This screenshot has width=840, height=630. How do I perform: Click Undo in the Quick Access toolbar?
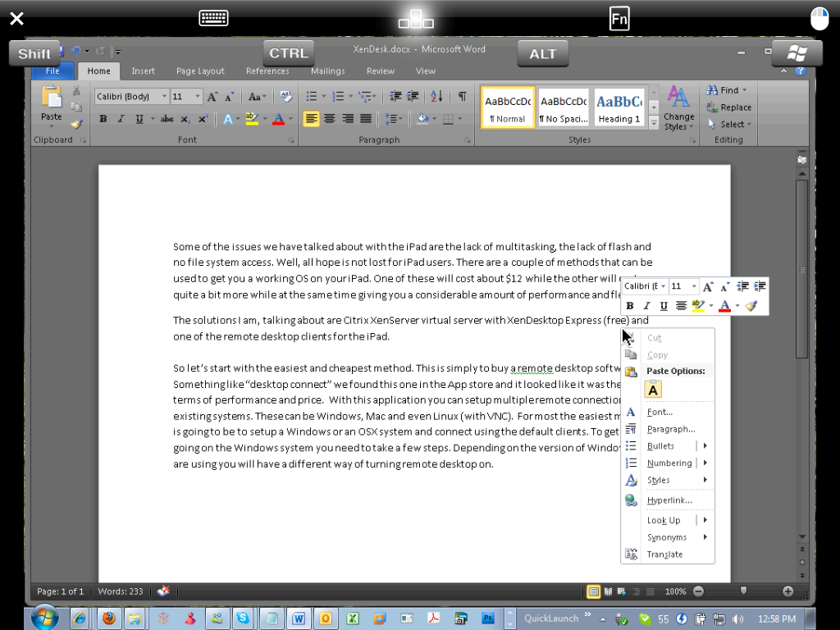click(x=75, y=52)
